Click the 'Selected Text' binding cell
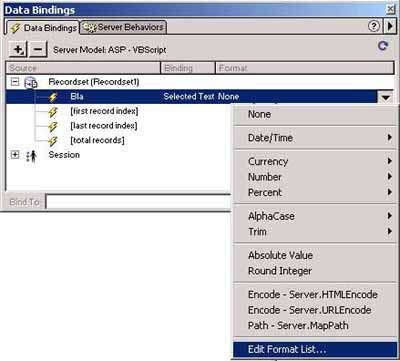Image resolution: width=400 pixels, height=361 pixels. tap(189, 97)
